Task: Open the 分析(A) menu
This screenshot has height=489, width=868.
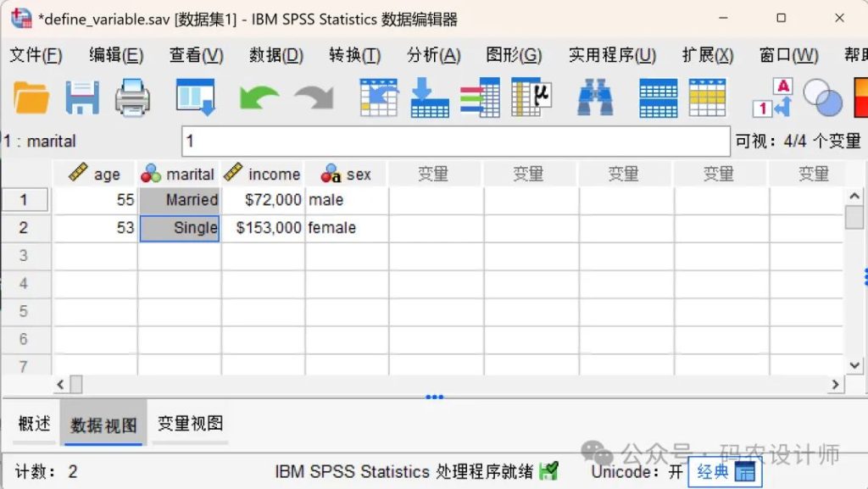Action: 433,55
